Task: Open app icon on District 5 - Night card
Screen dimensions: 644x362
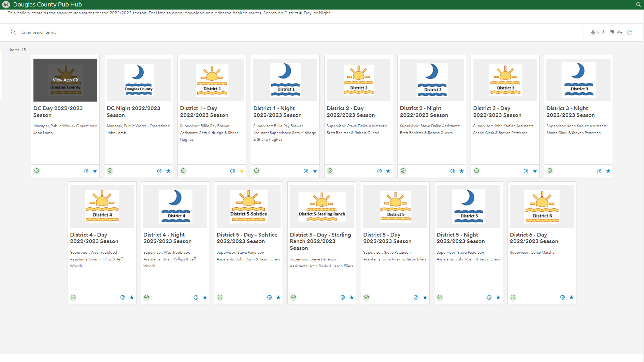Action: click(x=489, y=298)
